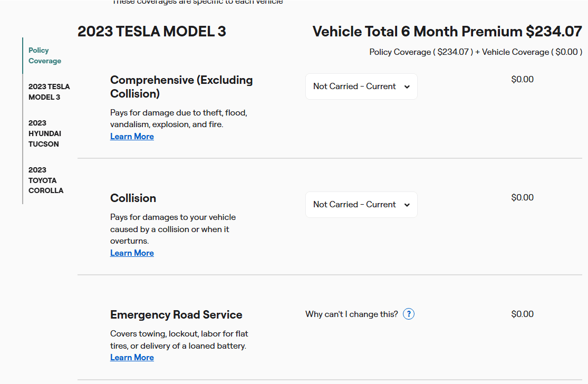Viewport: 588px width, 384px height.
Task: Click the Policy Coverage plus Vehicle Coverage breakdown
Action: [x=476, y=52]
